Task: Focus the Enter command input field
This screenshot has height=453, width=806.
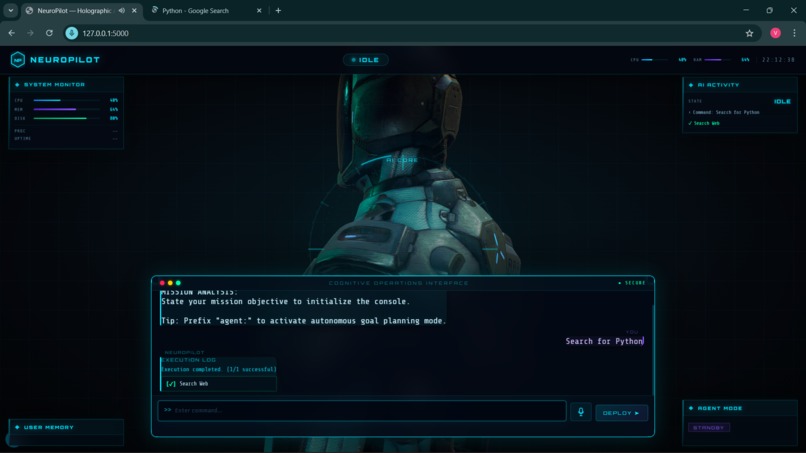Action: 362,410
